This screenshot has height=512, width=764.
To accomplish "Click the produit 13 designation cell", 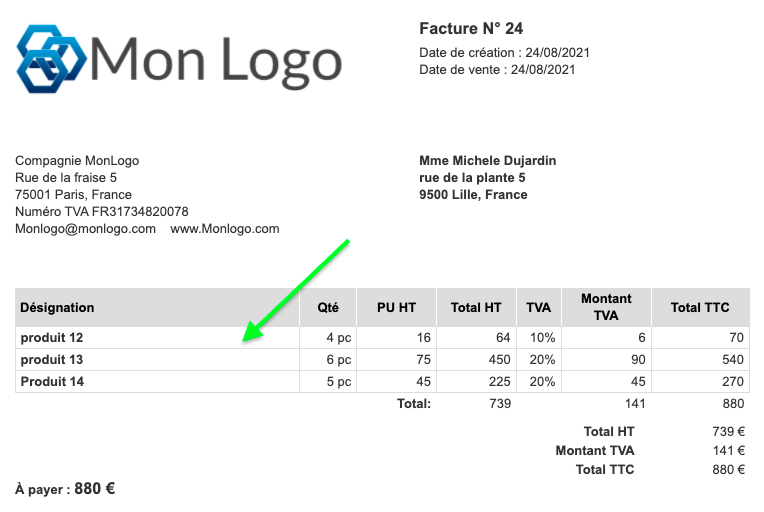I will pyautogui.click(x=52, y=360).
